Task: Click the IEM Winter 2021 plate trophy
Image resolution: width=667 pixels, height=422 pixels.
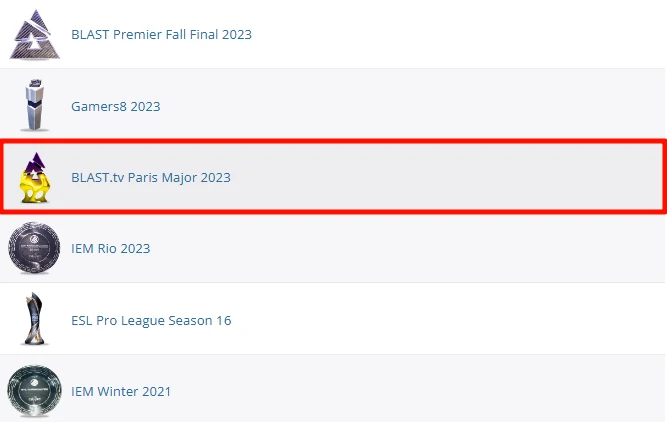Action: tap(34, 391)
